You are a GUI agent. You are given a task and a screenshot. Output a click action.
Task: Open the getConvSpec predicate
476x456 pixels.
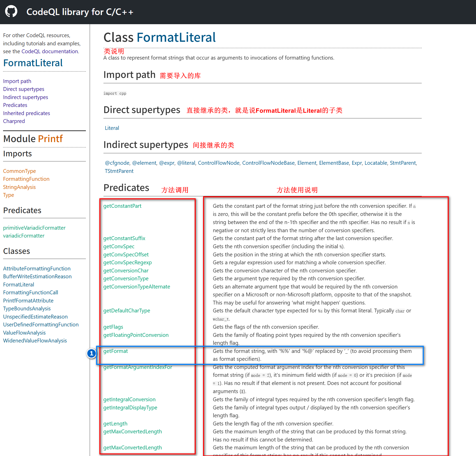click(x=119, y=246)
